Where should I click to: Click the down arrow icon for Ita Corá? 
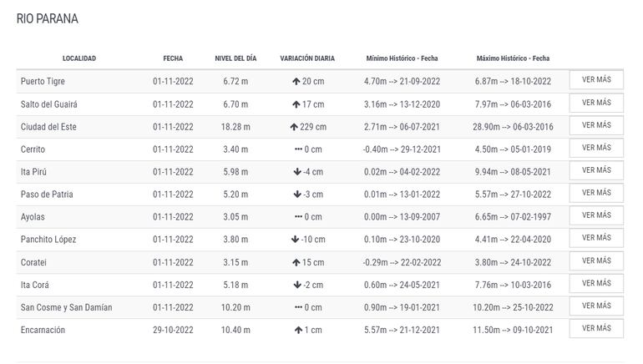click(298, 285)
